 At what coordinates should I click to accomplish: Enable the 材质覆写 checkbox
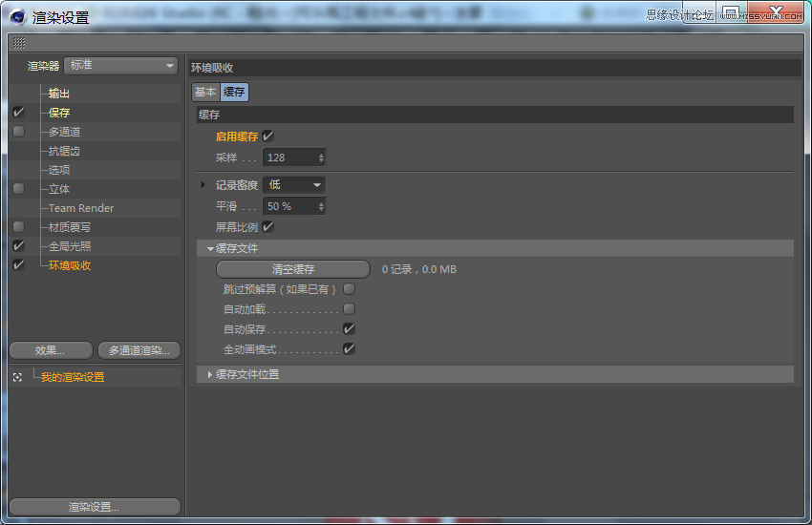click(19, 226)
